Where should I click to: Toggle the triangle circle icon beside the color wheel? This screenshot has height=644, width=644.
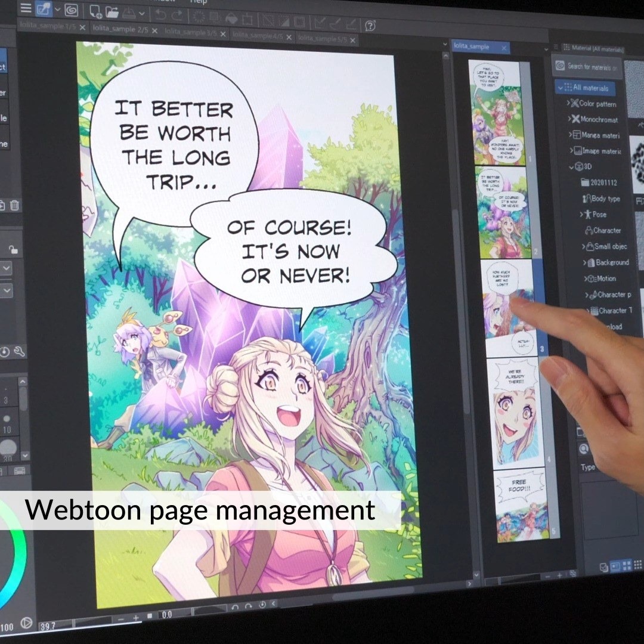[x=26, y=623]
